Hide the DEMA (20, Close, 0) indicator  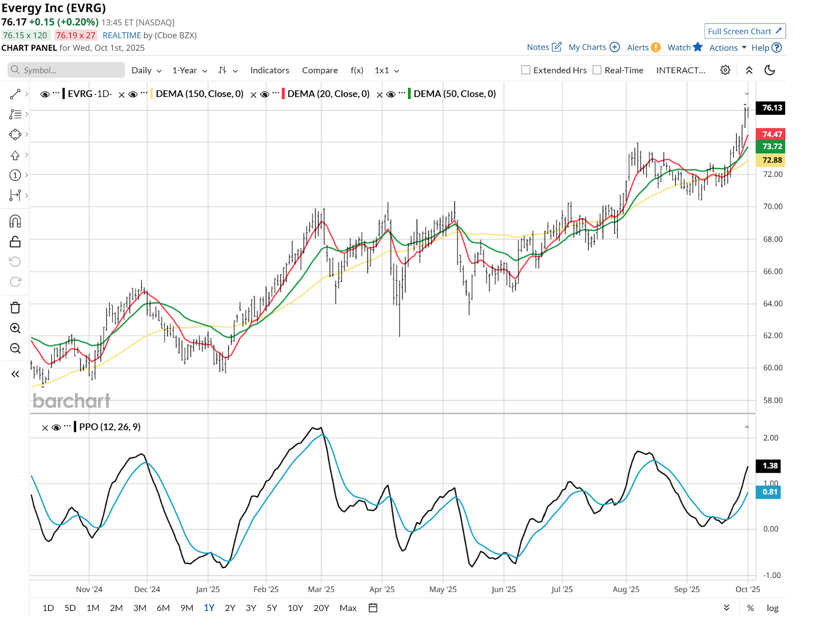(264, 94)
